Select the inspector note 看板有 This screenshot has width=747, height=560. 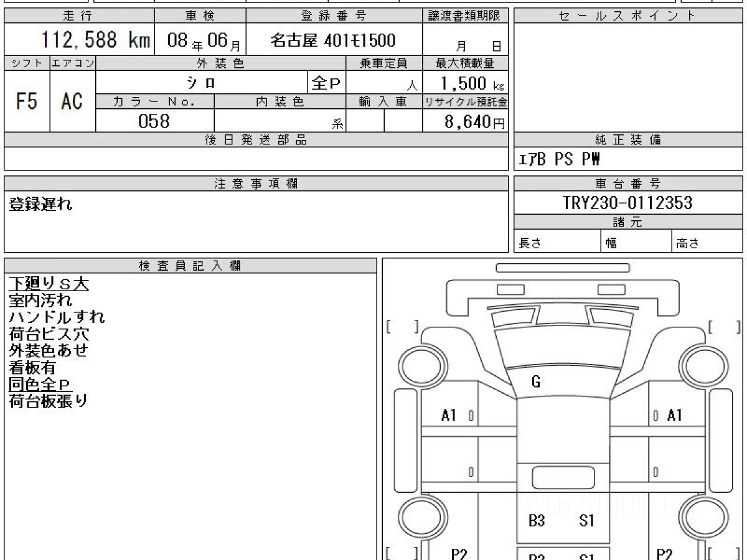(32, 368)
